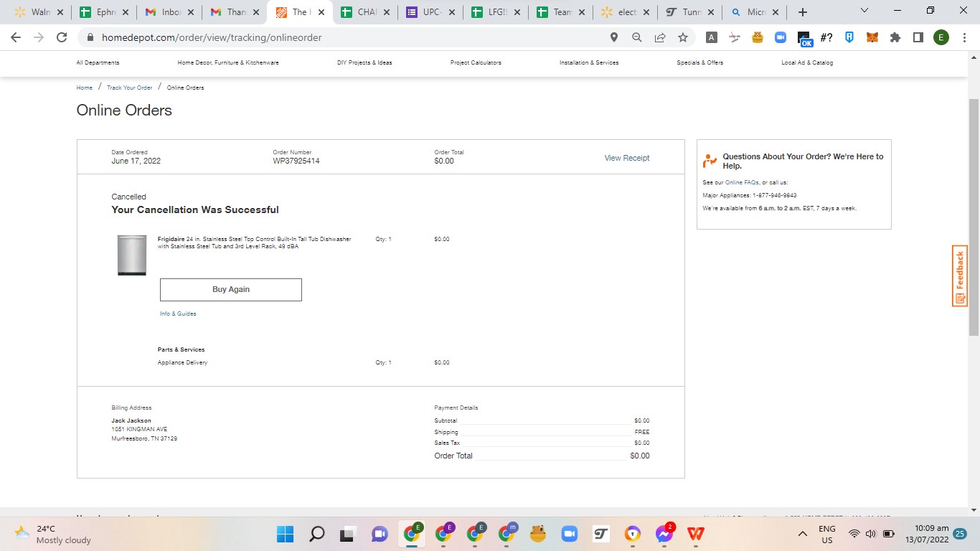Image resolution: width=980 pixels, height=551 pixels.
Task: Open the weather widget showing 24°C
Action: pyautogui.click(x=53, y=534)
